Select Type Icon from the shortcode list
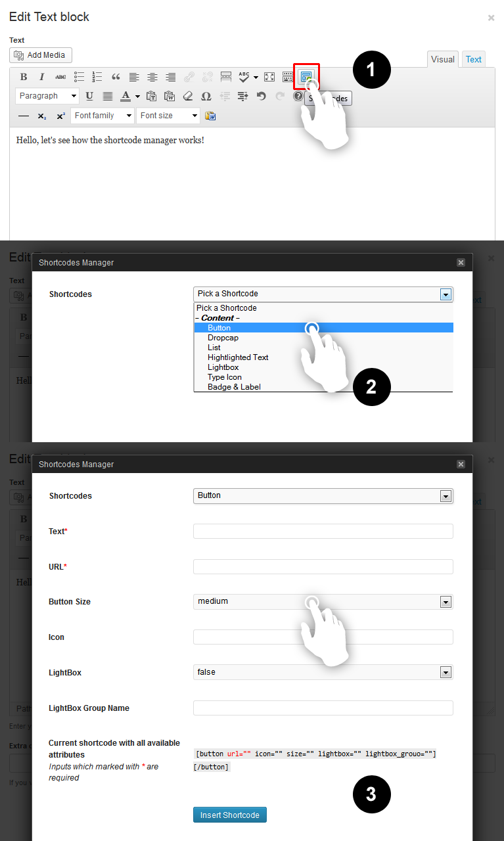Viewport: 504px width, 841px height. pyautogui.click(x=323, y=377)
